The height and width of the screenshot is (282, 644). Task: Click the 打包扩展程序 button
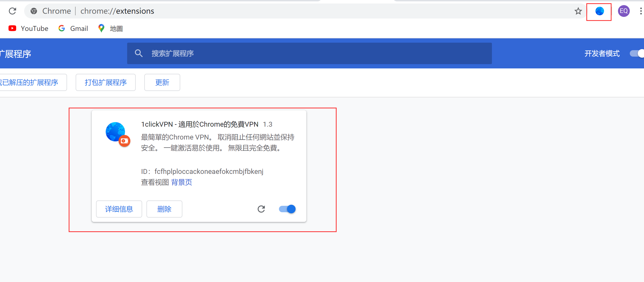pyautogui.click(x=106, y=82)
